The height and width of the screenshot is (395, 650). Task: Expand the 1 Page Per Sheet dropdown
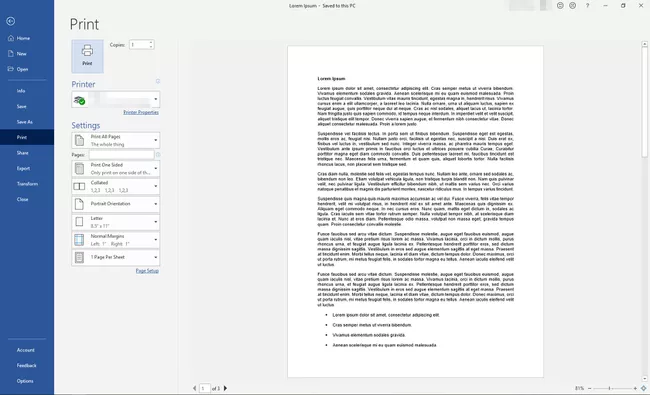click(x=116, y=257)
